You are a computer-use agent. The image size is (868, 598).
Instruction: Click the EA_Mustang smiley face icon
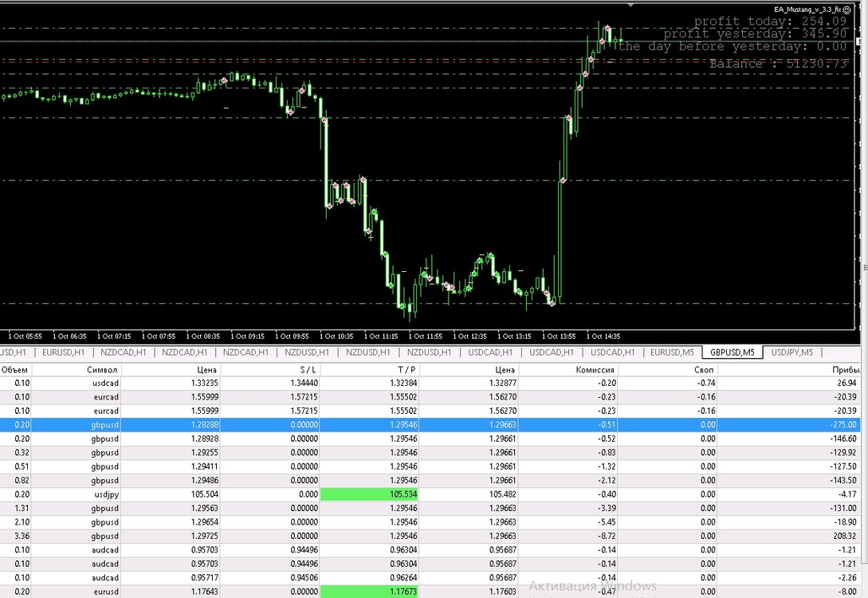[846, 10]
